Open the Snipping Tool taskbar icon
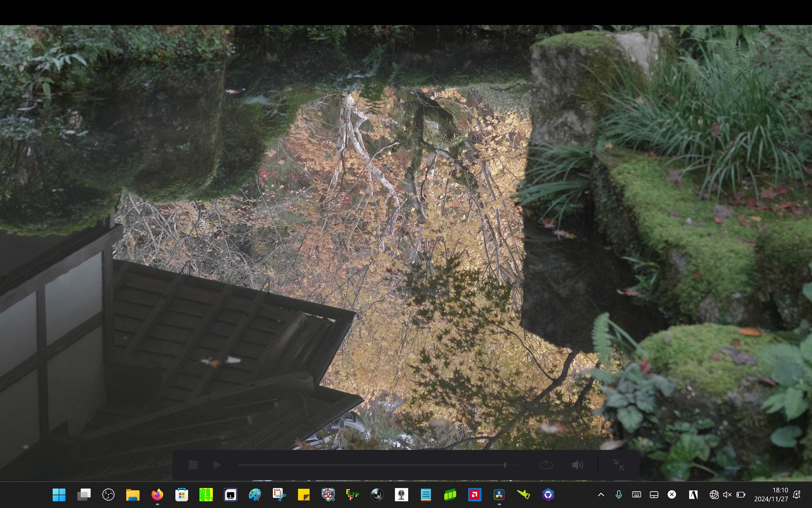The width and height of the screenshot is (812, 508). pos(279,494)
